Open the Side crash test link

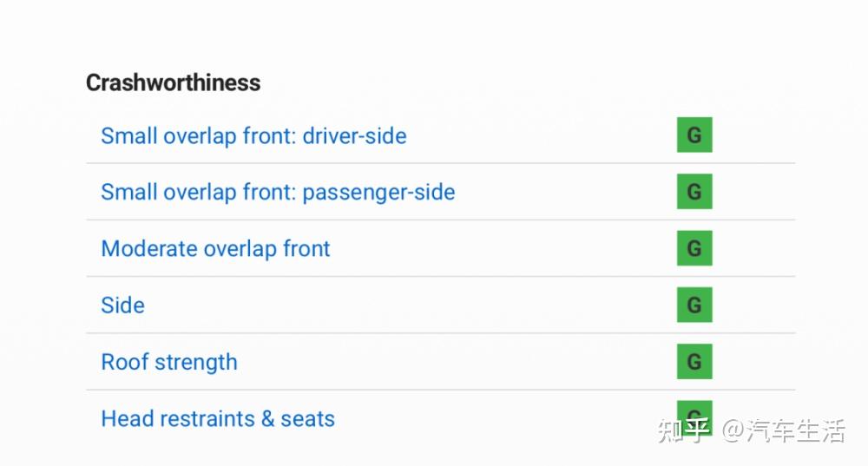(x=122, y=305)
